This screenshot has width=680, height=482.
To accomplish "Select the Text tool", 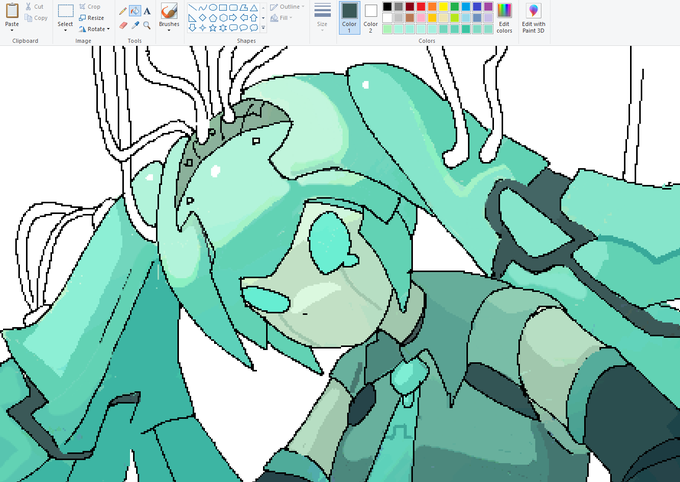I will (x=147, y=11).
